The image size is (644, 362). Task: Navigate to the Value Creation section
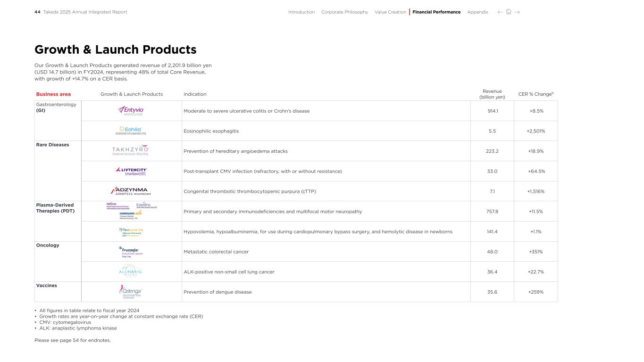(x=390, y=12)
